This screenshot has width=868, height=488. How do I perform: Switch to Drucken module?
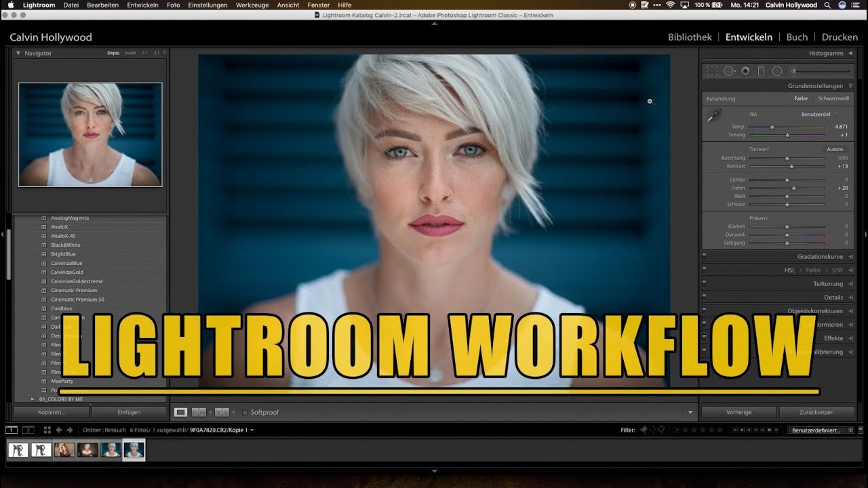point(840,37)
